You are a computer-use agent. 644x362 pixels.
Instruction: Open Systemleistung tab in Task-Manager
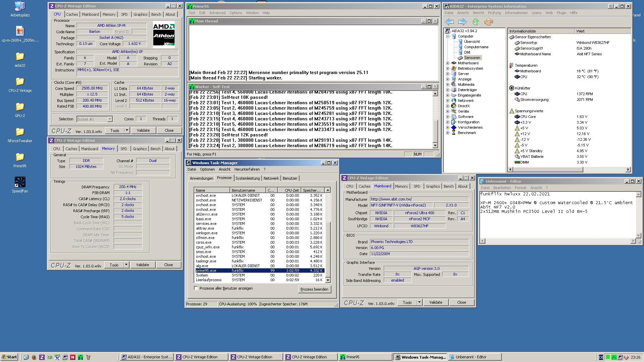[248, 178]
